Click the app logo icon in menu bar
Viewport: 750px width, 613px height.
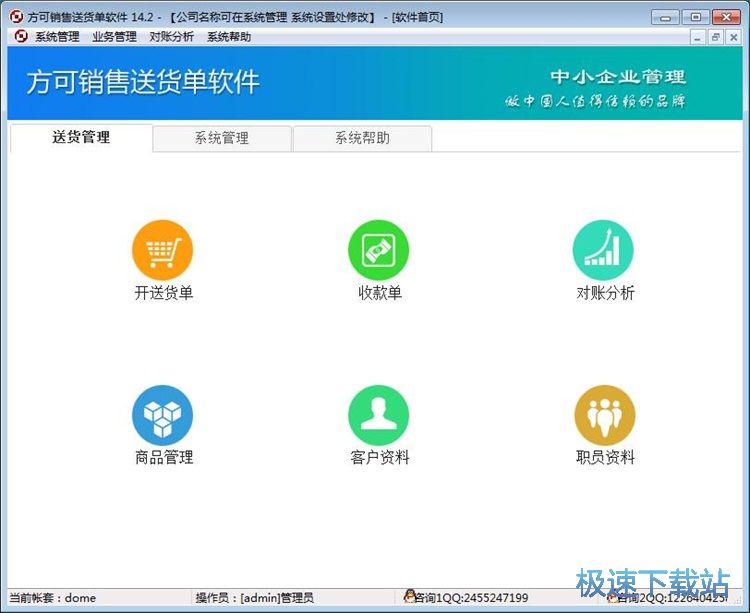pos(19,37)
